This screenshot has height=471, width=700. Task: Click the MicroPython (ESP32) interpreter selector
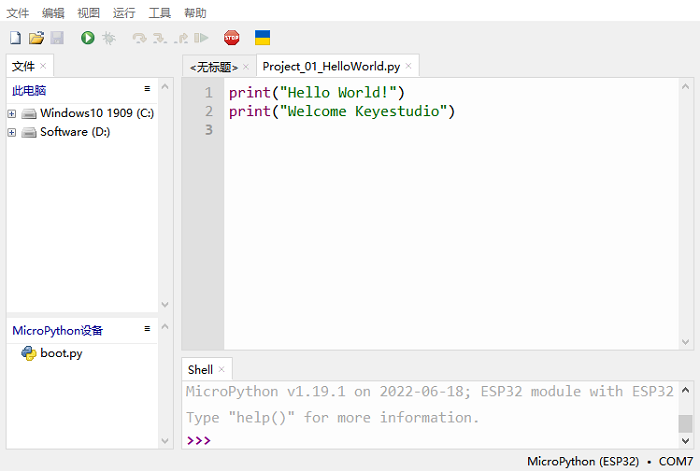[x=582, y=461]
